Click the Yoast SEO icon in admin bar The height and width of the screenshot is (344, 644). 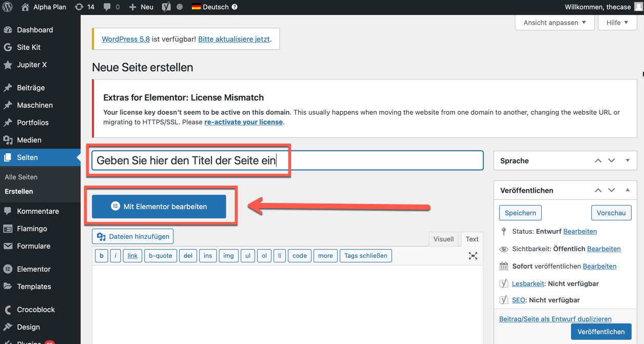166,7
